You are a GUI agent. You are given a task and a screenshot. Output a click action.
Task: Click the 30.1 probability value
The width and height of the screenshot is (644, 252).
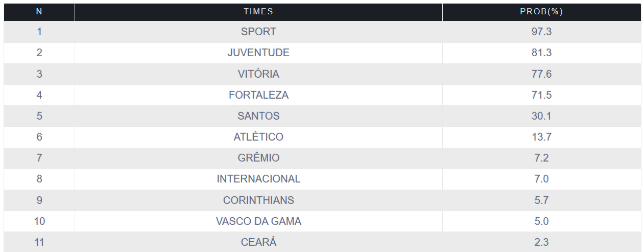[541, 116]
